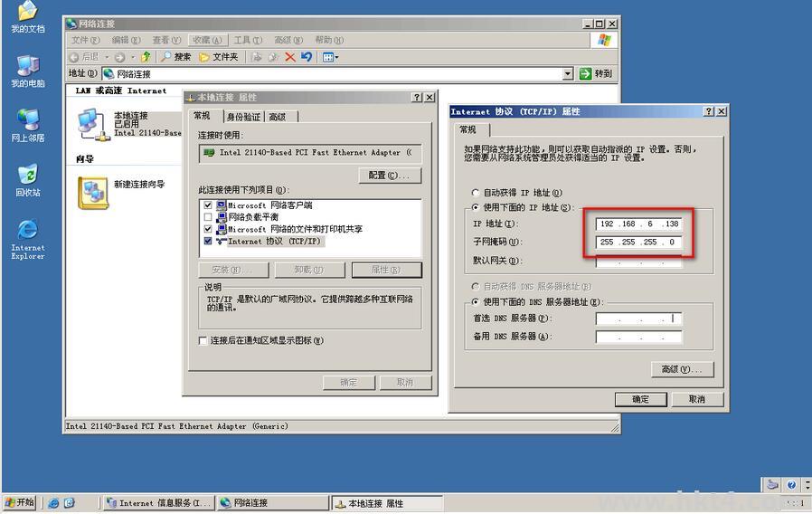Screen dimensions: 812x514
Task: Click the Internet Explorer quick launch icon
Action: tap(53, 502)
